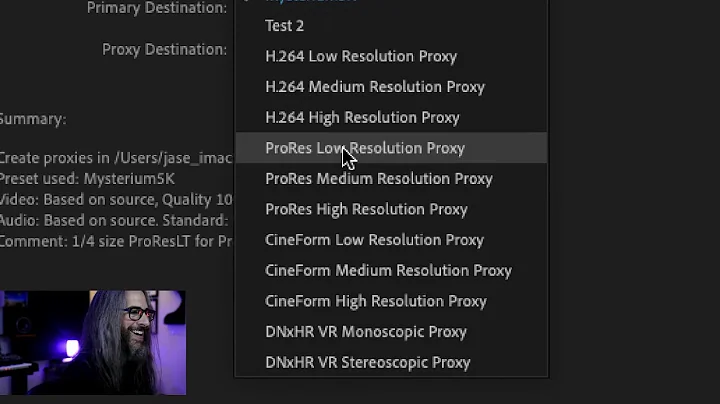Select the Test 2 preset

tap(391, 26)
